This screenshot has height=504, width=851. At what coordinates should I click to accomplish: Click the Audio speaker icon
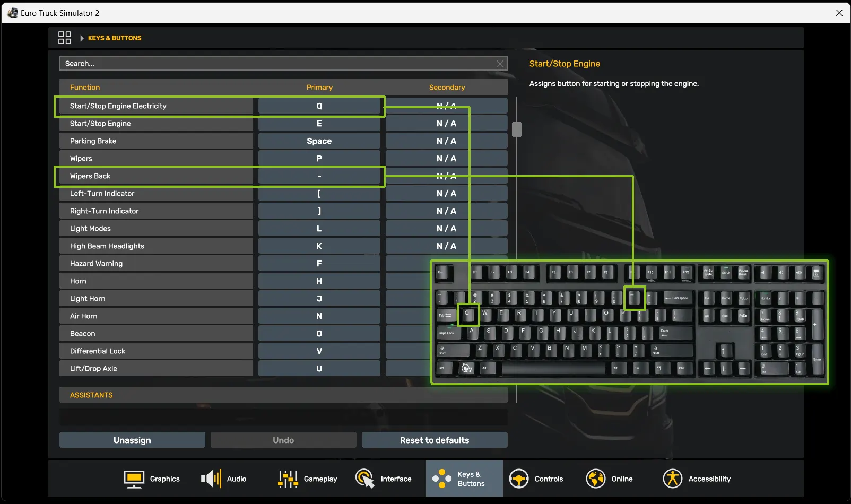coord(211,479)
